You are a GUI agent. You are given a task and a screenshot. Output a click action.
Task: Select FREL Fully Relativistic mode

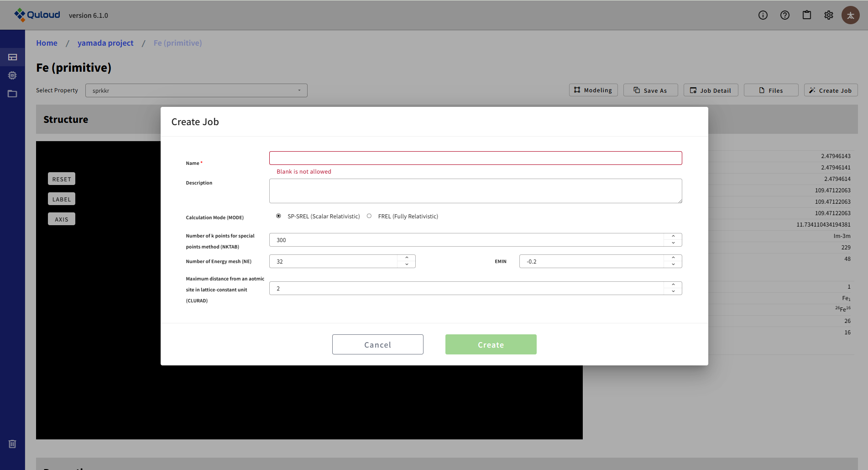pyautogui.click(x=369, y=216)
